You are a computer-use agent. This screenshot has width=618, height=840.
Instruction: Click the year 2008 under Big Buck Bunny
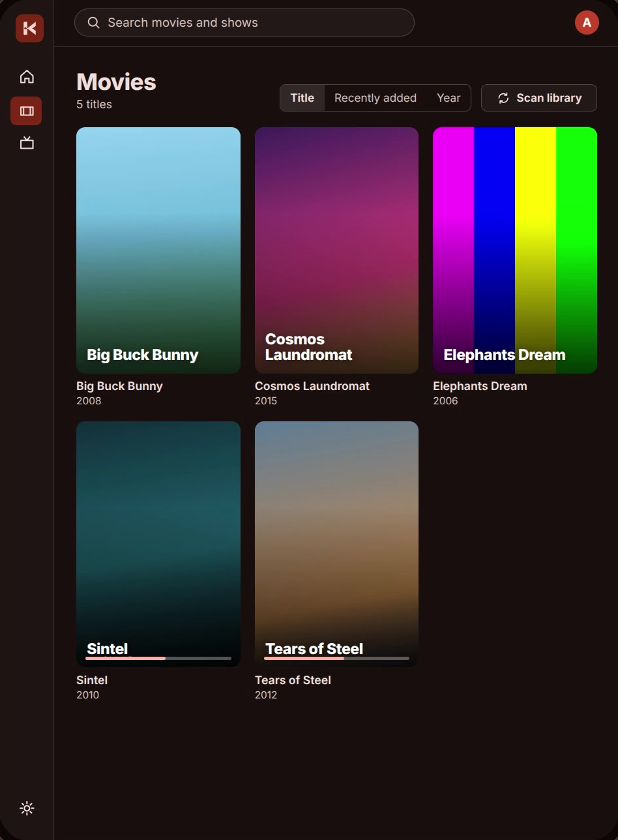(89, 401)
